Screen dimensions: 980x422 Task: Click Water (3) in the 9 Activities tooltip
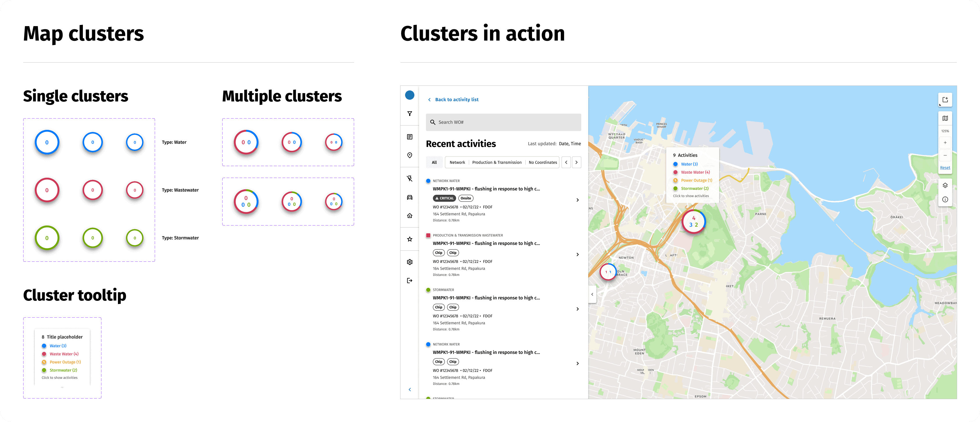coord(689,164)
